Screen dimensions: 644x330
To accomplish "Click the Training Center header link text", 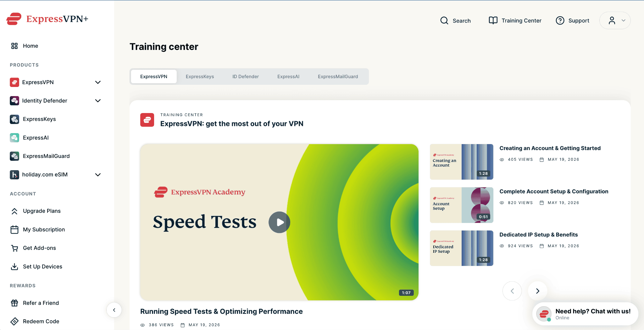I will 521,21.
